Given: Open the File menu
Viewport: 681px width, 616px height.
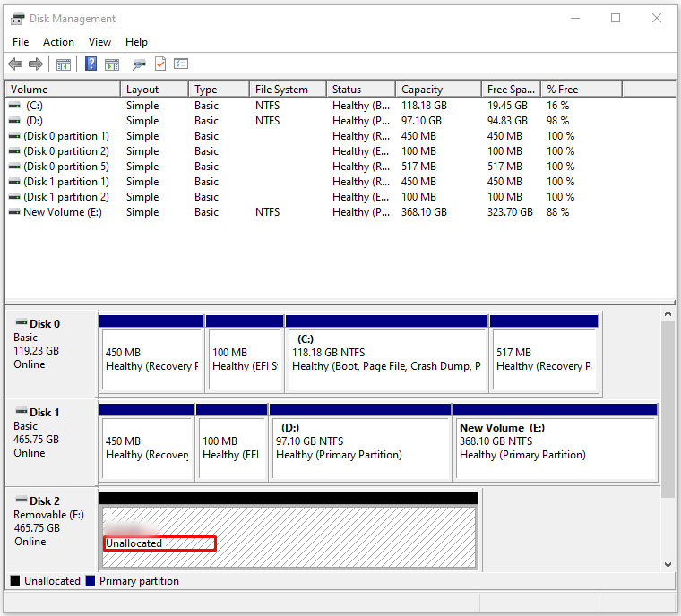Looking at the screenshot, I should [21, 42].
